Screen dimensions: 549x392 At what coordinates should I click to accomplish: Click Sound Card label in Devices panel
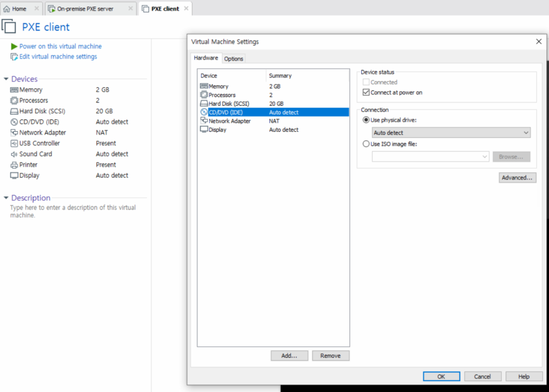point(36,154)
